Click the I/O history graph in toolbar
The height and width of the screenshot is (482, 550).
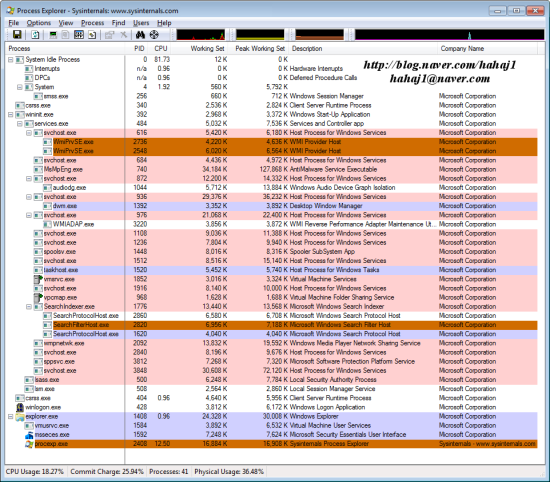point(449,35)
